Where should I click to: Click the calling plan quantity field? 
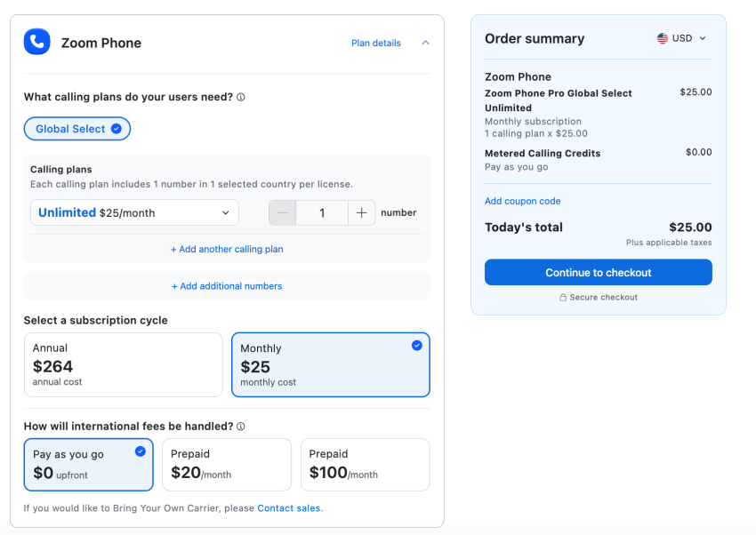pos(322,212)
